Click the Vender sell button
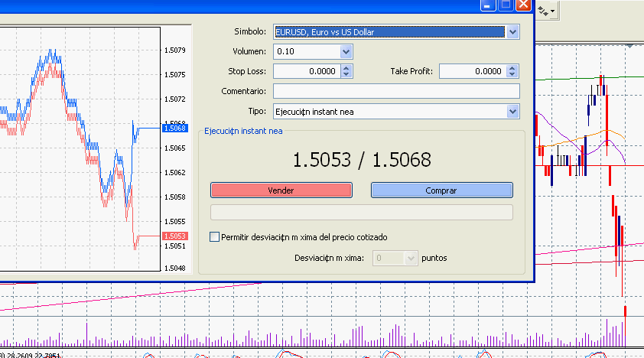The width and height of the screenshot is (644, 358). [281, 190]
